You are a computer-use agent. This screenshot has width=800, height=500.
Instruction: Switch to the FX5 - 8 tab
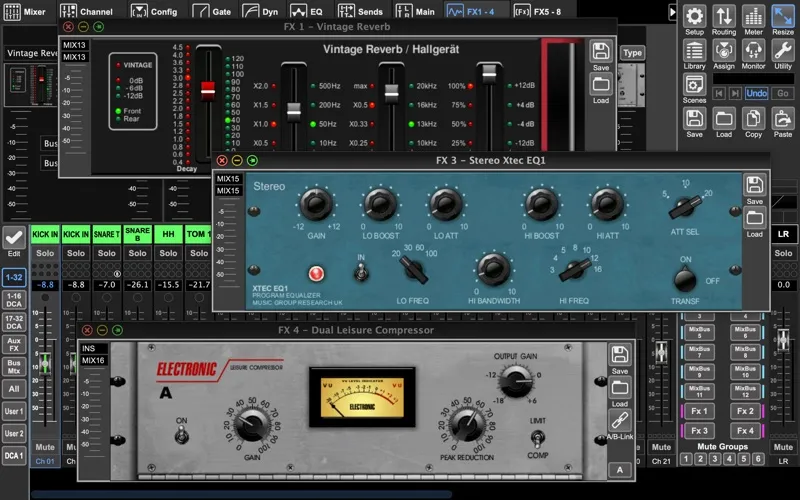[x=537, y=11]
